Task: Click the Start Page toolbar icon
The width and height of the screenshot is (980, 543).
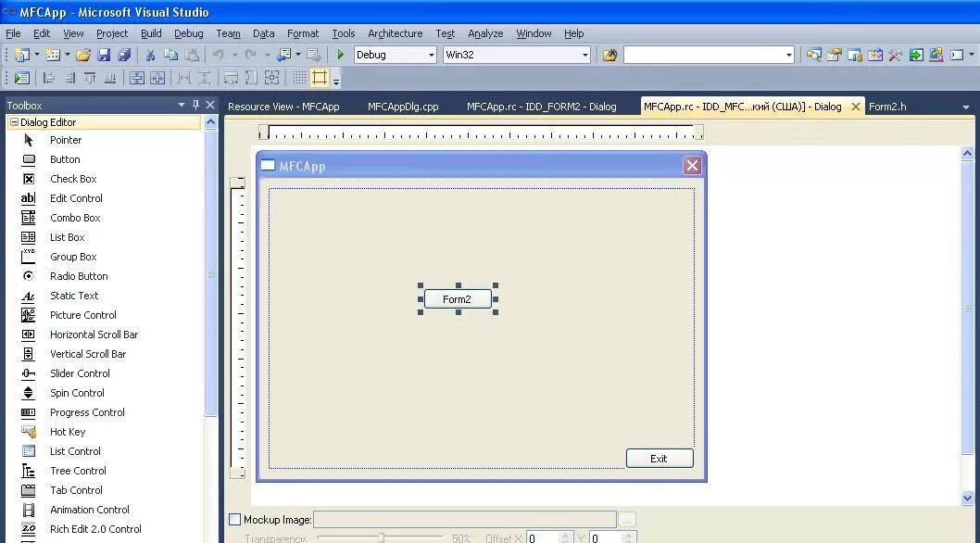Action: 916,55
